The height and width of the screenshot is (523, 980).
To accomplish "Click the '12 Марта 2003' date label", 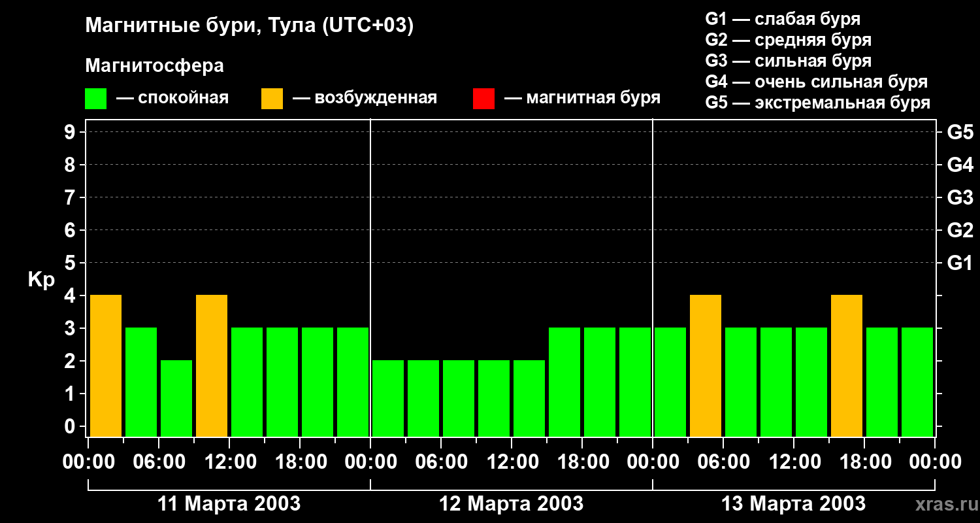I will [x=511, y=504].
